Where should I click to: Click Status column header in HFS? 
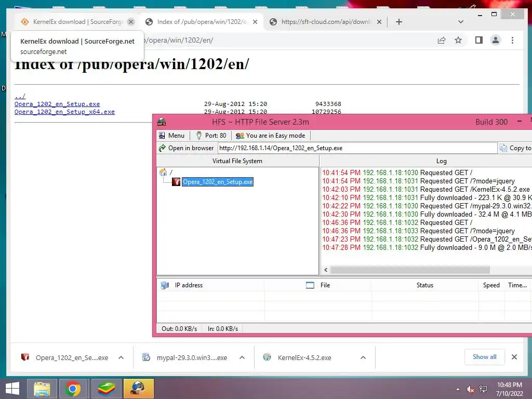425,285
